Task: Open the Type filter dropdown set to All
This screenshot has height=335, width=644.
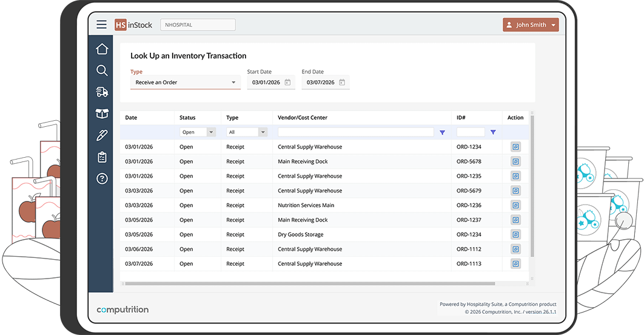Action: [x=262, y=132]
